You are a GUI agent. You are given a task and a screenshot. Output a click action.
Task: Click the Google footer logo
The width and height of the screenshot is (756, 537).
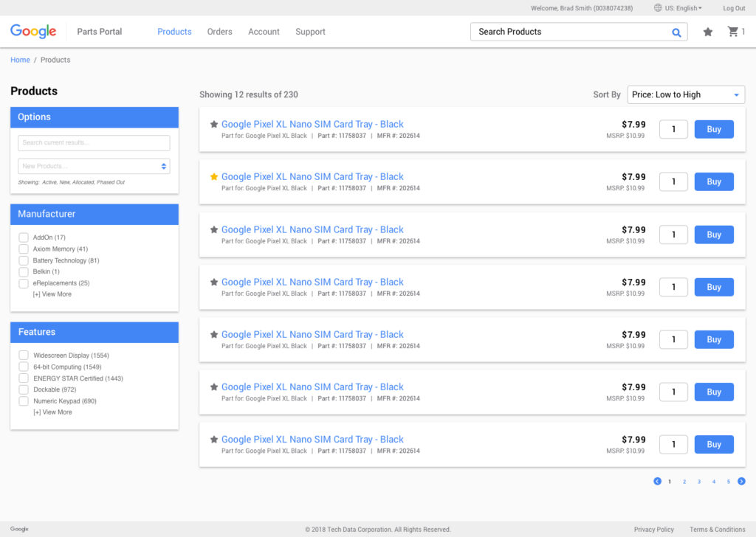[x=19, y=529]
